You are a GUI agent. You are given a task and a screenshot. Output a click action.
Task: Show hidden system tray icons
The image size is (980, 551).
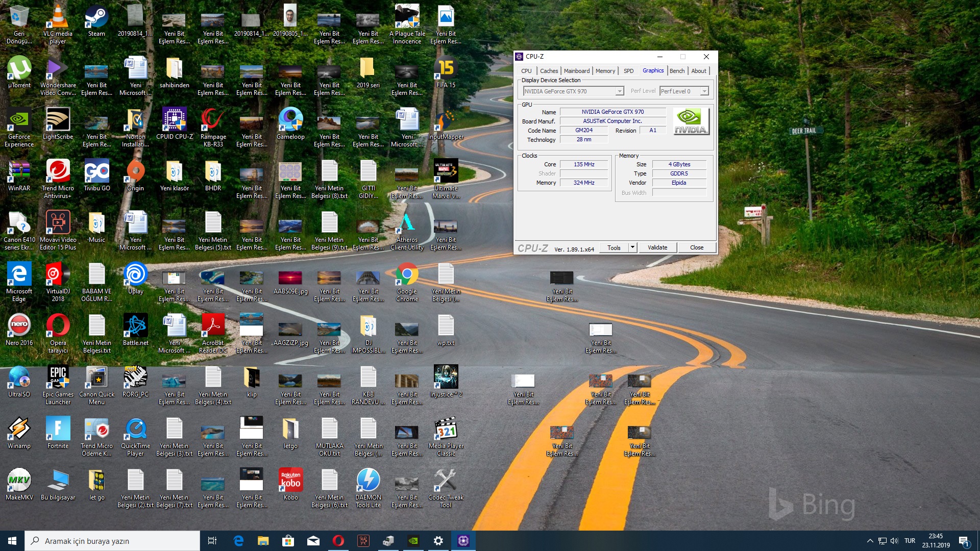pos(870,541)
